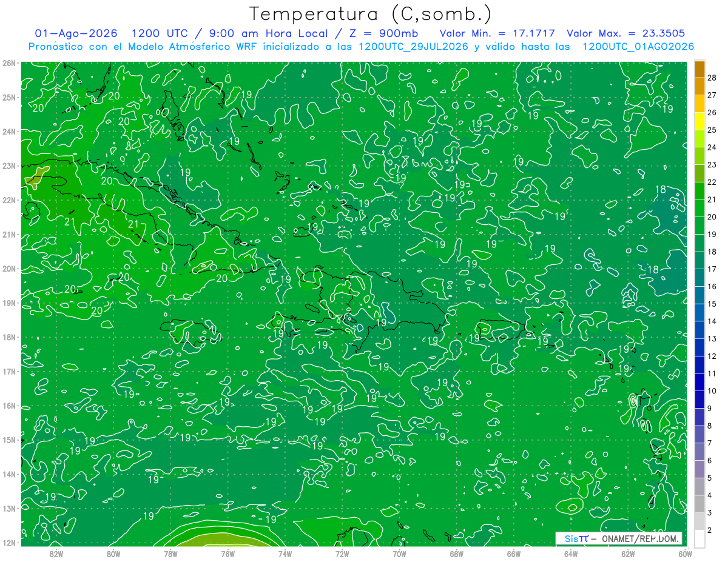Click the "70W" longitude axis label
This screenshot has width=728, height=562.
[399, 554]
